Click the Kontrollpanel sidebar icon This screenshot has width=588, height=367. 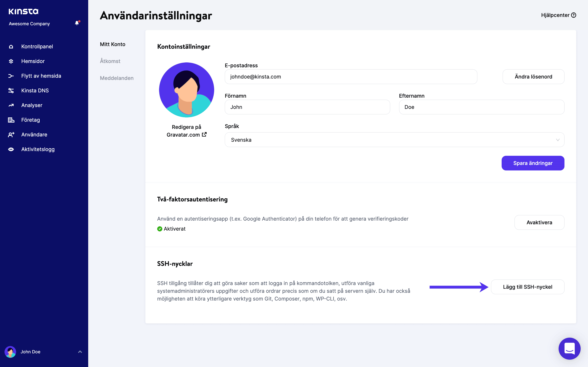click(x=11, y=46)
